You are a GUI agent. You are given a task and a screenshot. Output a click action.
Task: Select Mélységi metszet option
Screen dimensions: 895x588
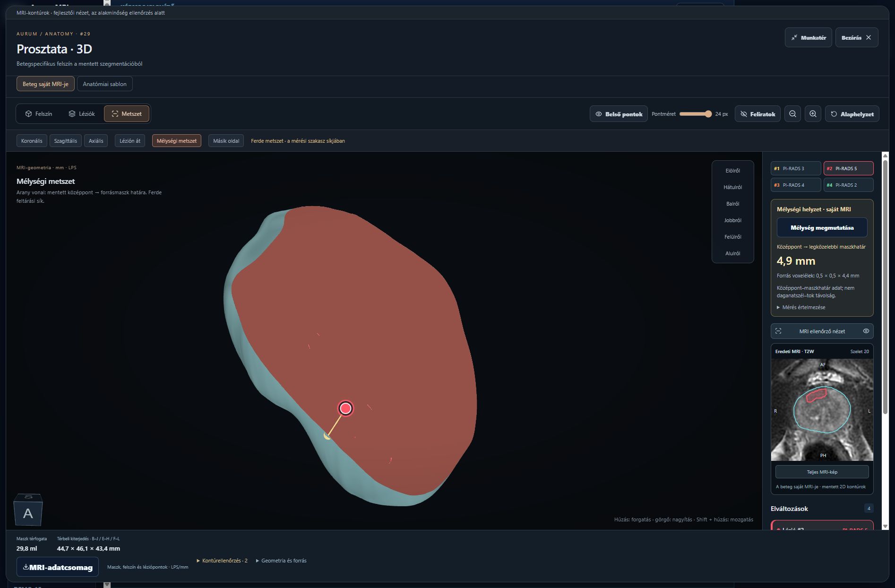(x=176, y=141)
